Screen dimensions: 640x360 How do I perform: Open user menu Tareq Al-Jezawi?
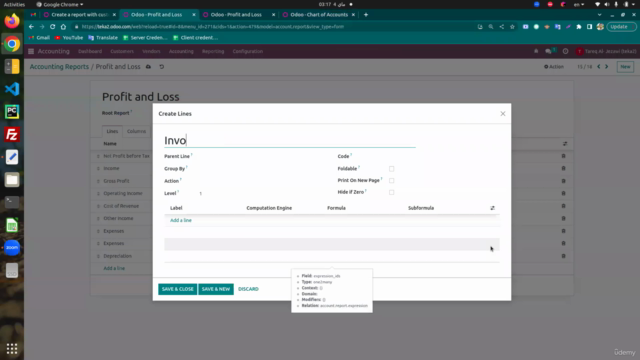click(606, 51)
